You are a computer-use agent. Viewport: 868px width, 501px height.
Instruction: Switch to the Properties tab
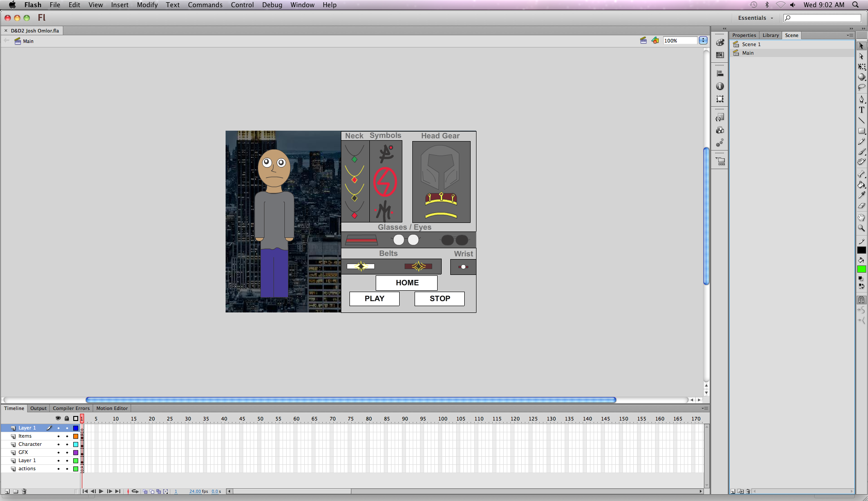tap(744, 35)
